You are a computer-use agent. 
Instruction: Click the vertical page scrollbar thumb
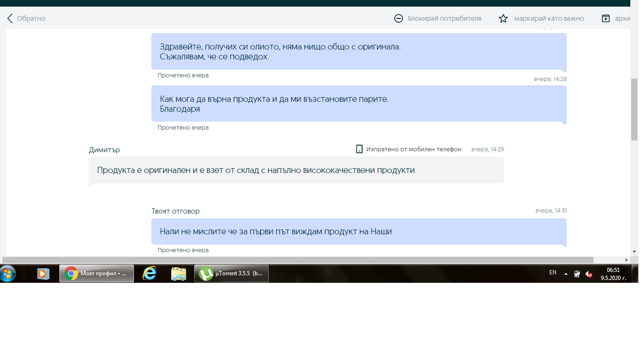[x=634, y=108]
